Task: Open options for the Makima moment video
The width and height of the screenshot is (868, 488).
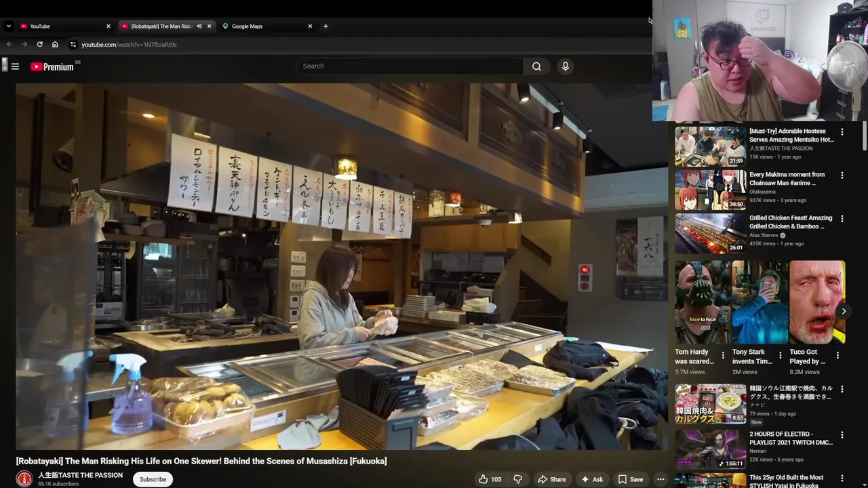Action: tap(842, 176)
